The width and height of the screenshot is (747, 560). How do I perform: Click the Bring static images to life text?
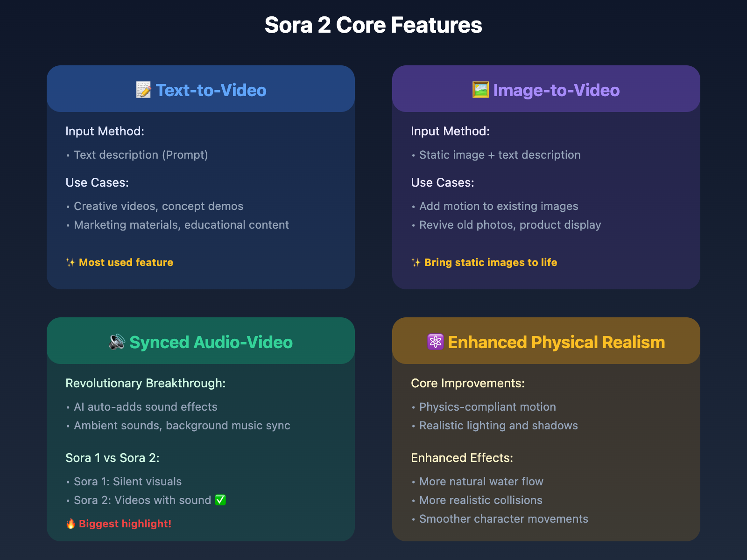[x=491, y=262]
